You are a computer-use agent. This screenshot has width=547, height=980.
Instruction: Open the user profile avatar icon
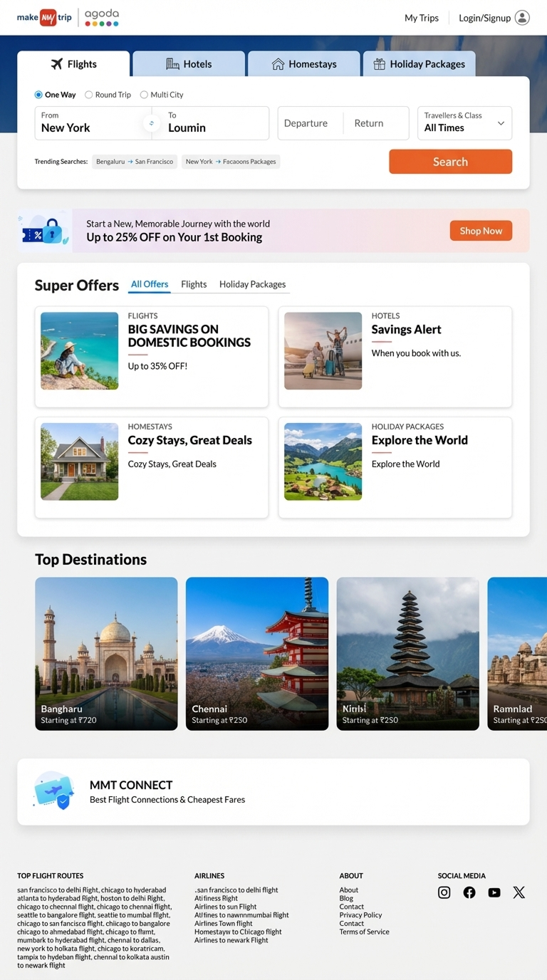coord(522,18)
